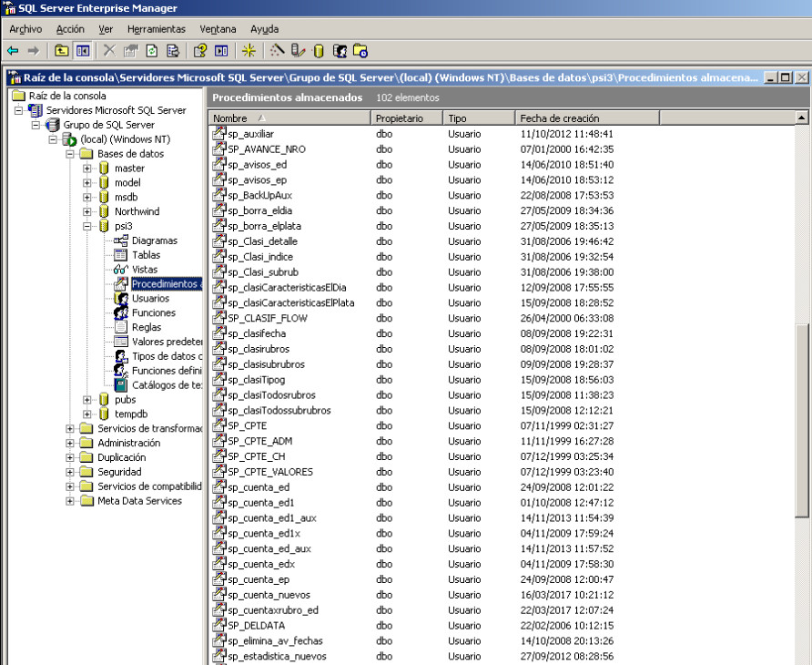Select the Tablas node under psi3
This screenshot has width=812, height=665.
click(146, 255)
